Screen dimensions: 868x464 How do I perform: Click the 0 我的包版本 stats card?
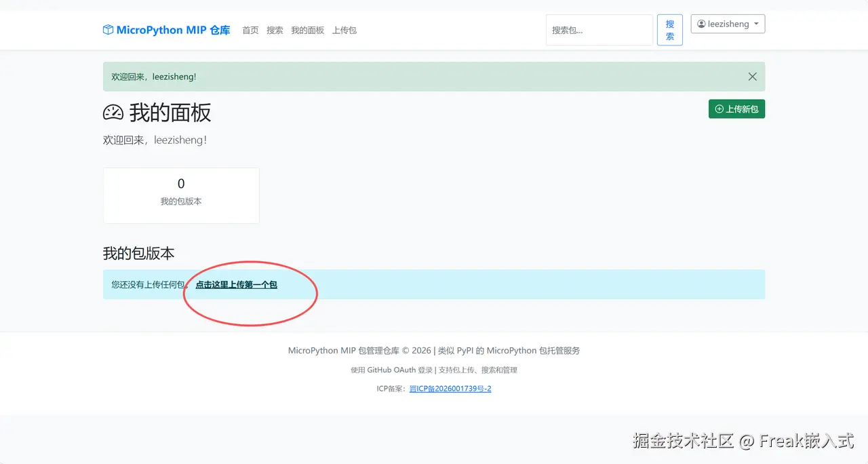181,195
